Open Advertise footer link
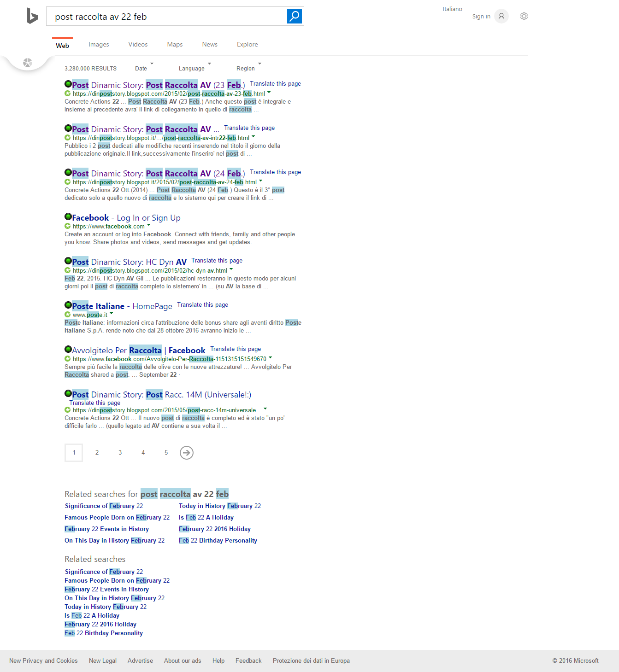Screen dimensions: 619x672 pos(140,660)
